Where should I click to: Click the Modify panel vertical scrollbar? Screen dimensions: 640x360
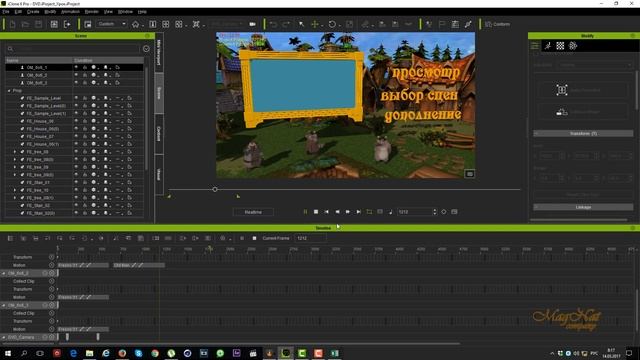tap(636, 90)
